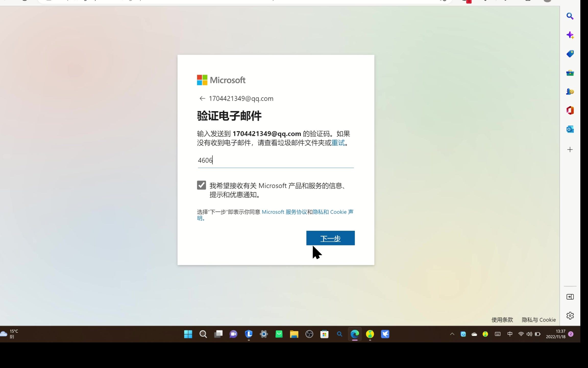This screenshot has height=368, width=588.
Task: Open the blue shield app in taskbar
Action: click(x=249, y=334)
